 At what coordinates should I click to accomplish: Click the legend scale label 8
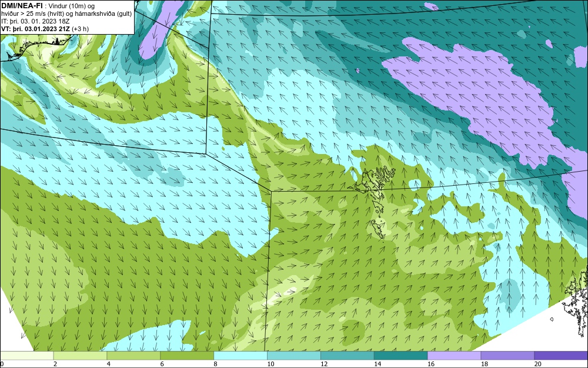[216, 364]
